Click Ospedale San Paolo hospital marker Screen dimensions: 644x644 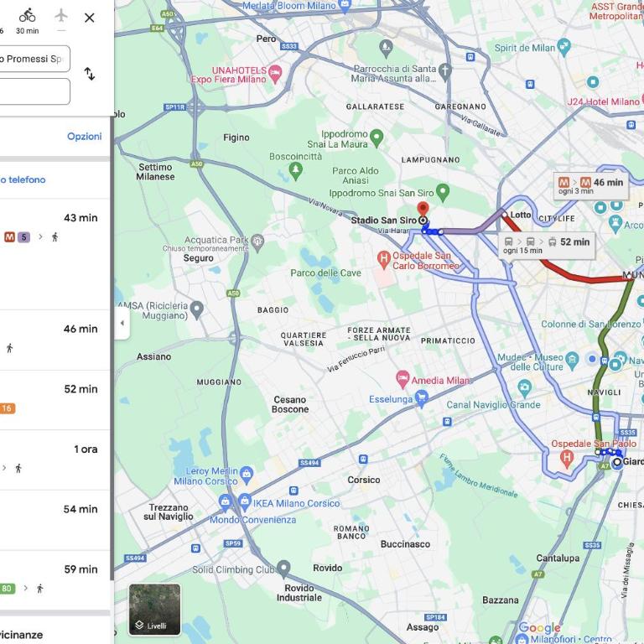[x=567, y=459]
